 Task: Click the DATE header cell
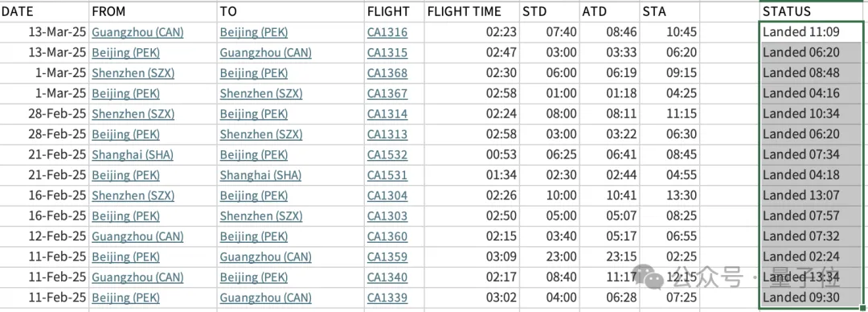[x=44, y=11]
